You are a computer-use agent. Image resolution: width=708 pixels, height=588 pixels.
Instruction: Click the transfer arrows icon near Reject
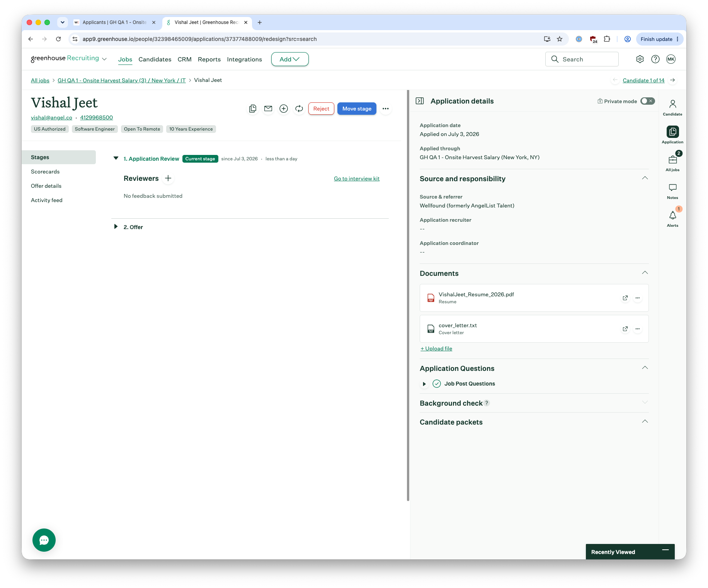tap(299, 109)
